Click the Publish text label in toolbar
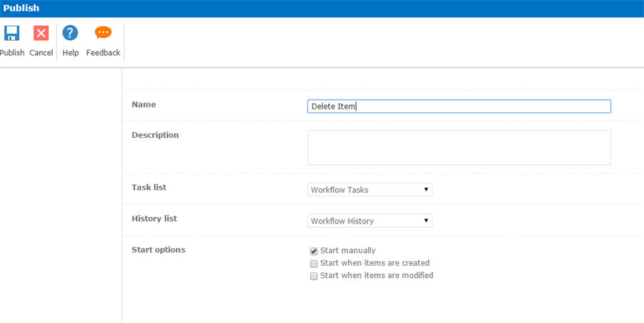 [12, 53]
